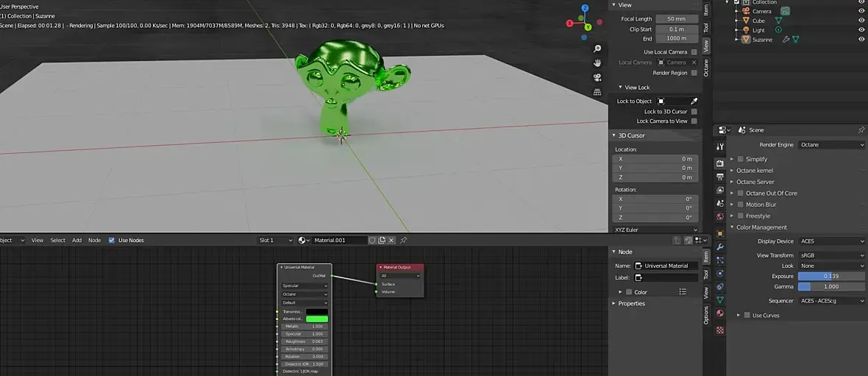Click the hand pan view icon
Viewport: 868px width, 376px height.
pos(597,63)
